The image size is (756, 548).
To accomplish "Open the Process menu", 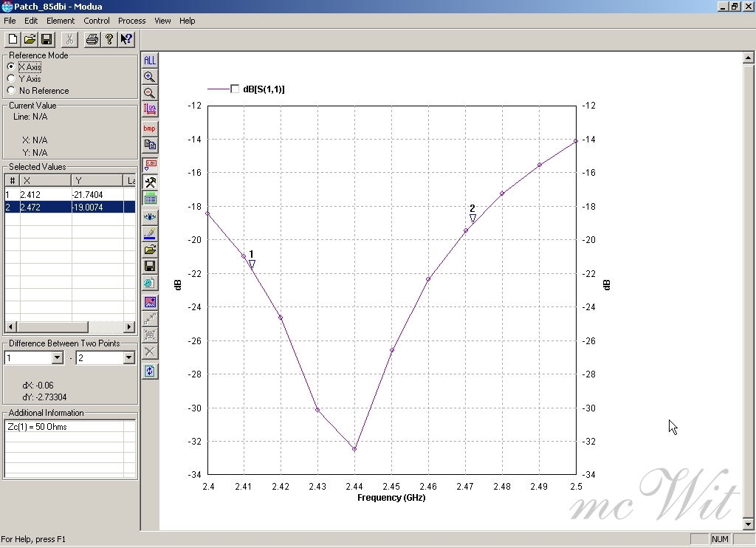I will tap(132, 21).
